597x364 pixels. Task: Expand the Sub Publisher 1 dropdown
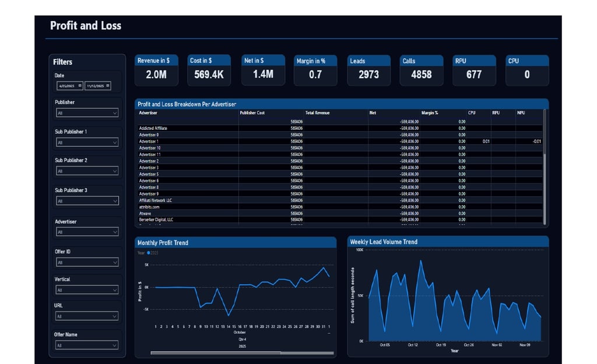coord(87,142)
